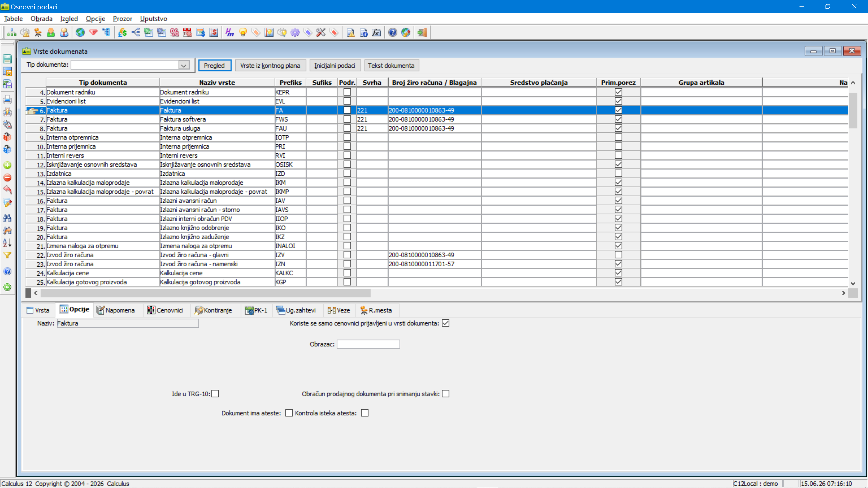The height and width of the screenshot is (488, 868).
Task: Click the red undo arrow sidebar icon
Action: tap(7, 190)
